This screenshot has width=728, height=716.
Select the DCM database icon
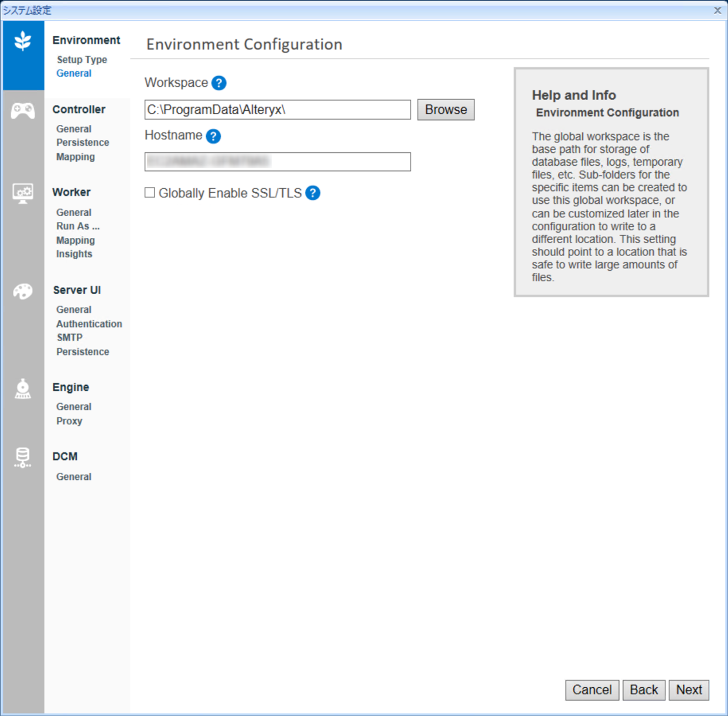[23, 457]
